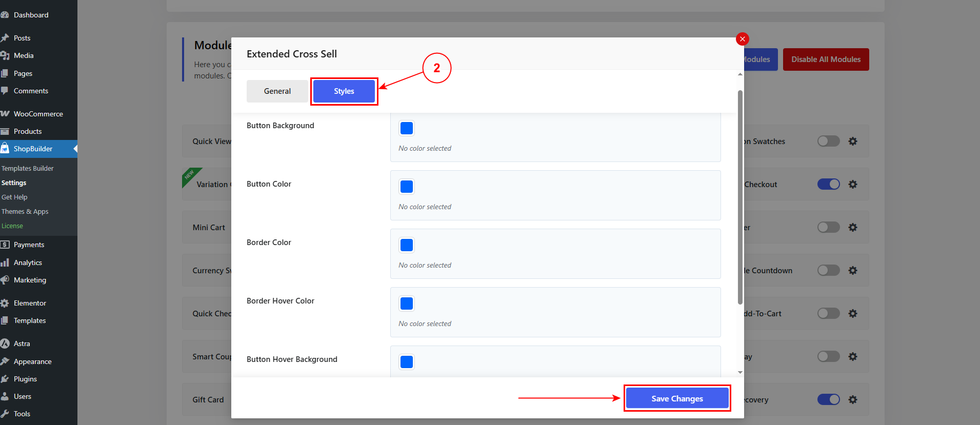Click the Media icon in sidebar
Screen dimensions: 980x425
(5, 55)
